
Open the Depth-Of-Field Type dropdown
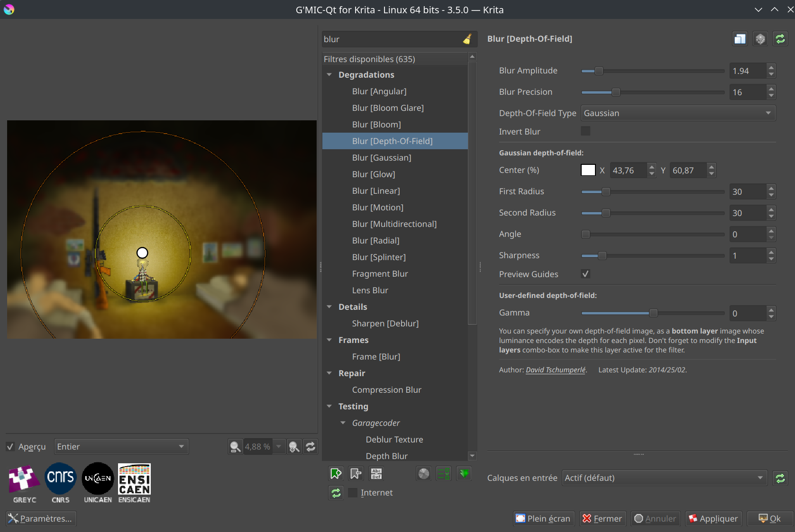[x=678, y=113]
